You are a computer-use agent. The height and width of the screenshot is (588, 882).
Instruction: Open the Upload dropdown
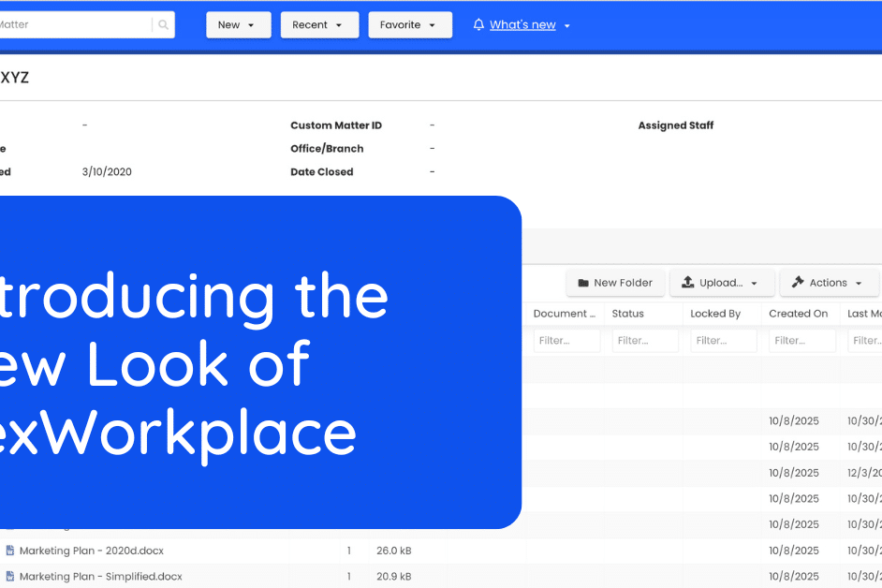[722, 283]
